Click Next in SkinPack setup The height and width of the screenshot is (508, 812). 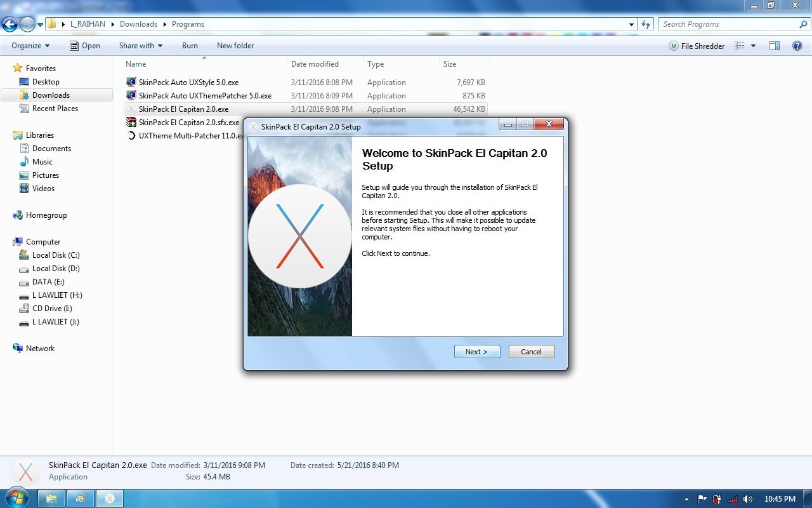tap(477, 352)
